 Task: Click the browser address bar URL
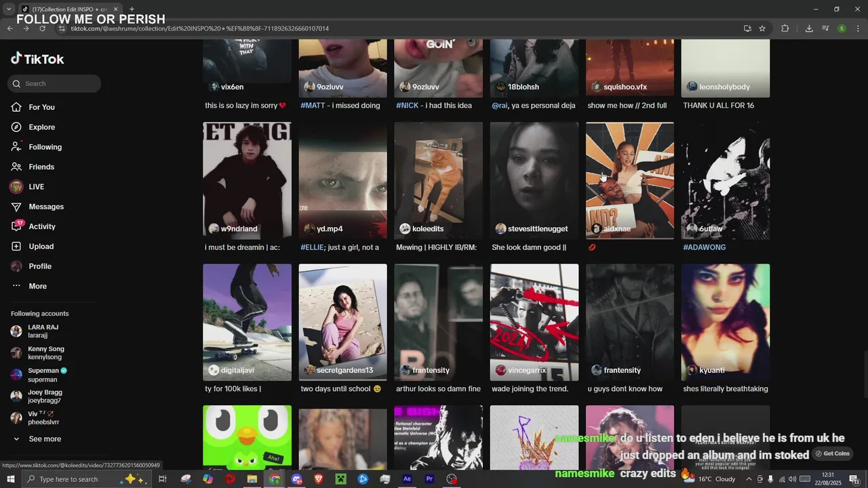click(200, 28)
